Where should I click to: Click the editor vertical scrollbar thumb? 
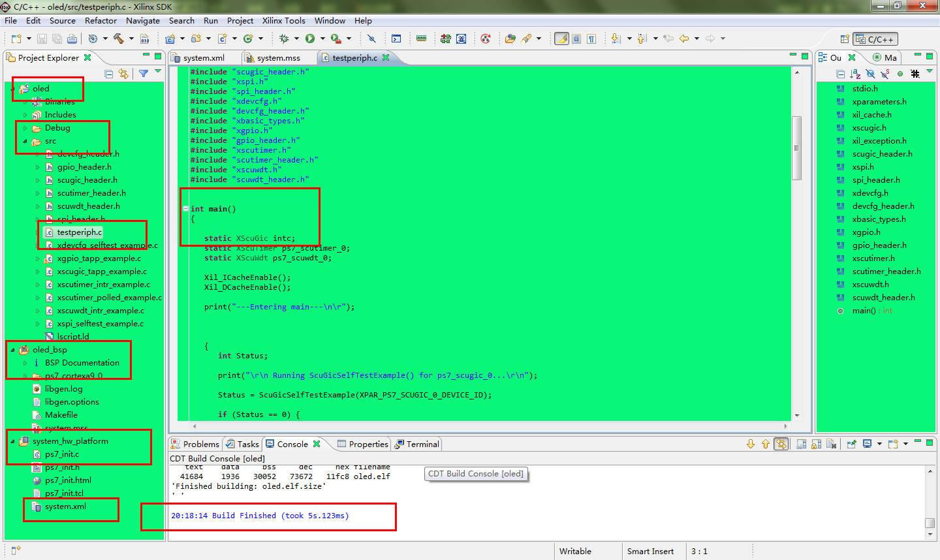click(796, 148)
